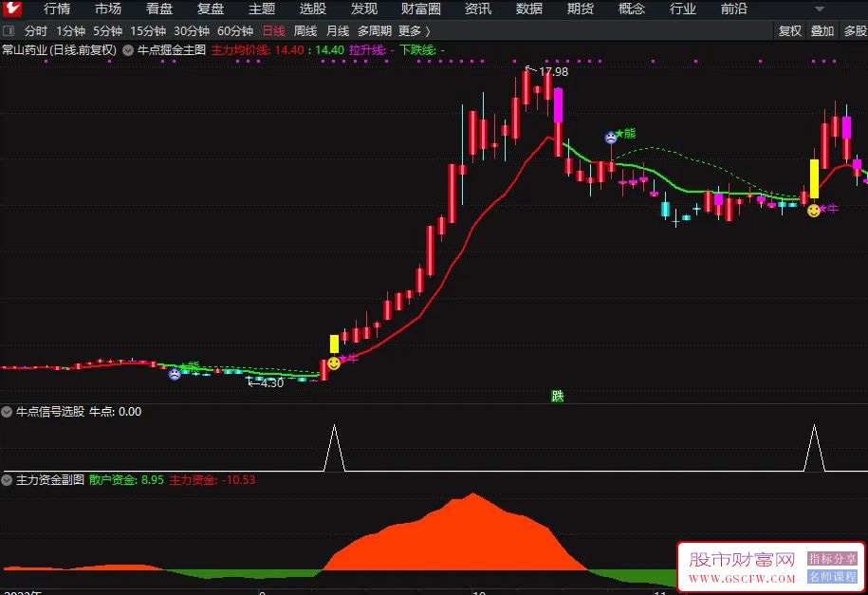Switch to the 30分钟 period tab

(x=192, y=31)
